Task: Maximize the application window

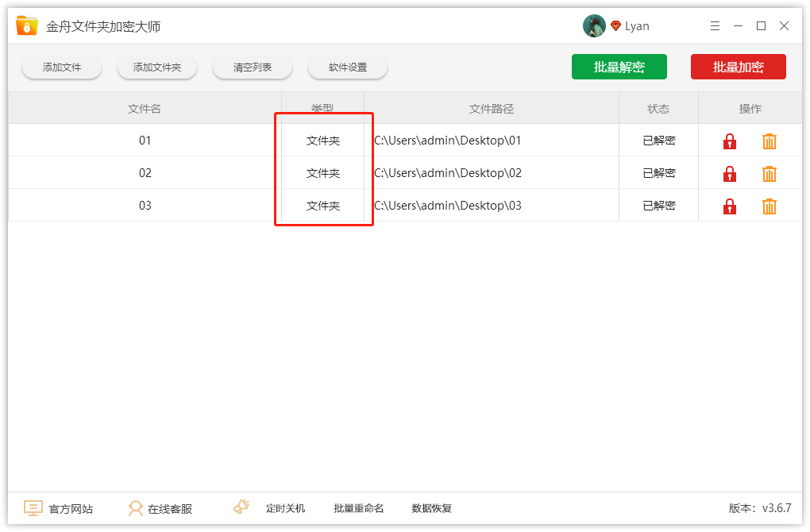Action: pyautogui.click(x=761, y=26)
